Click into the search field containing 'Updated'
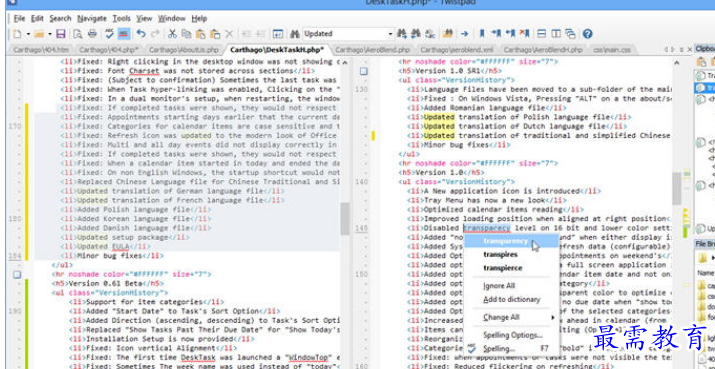Viewport: 715px width, 369px height. (x=344, y=34)
